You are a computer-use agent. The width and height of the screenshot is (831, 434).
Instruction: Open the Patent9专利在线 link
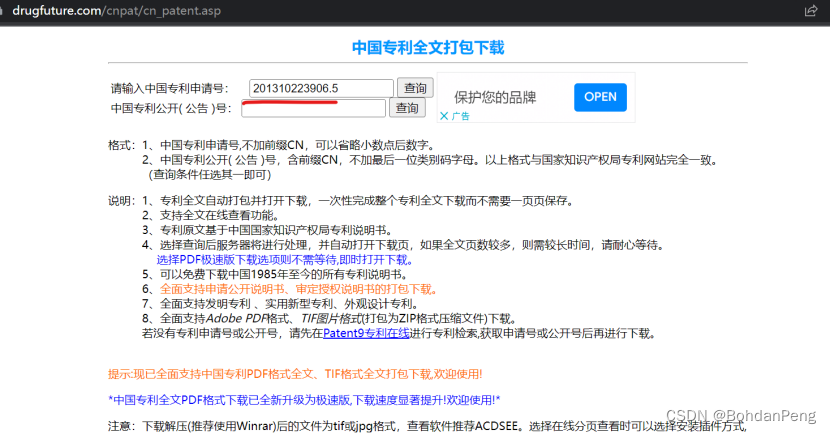coord(366,333)
